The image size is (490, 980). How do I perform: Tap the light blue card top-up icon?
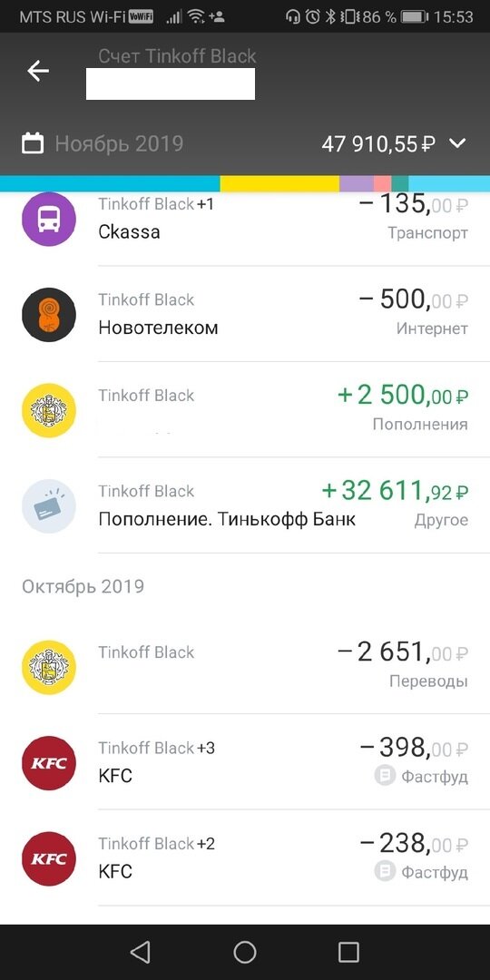pyautogui.click(x=49, y=505)
